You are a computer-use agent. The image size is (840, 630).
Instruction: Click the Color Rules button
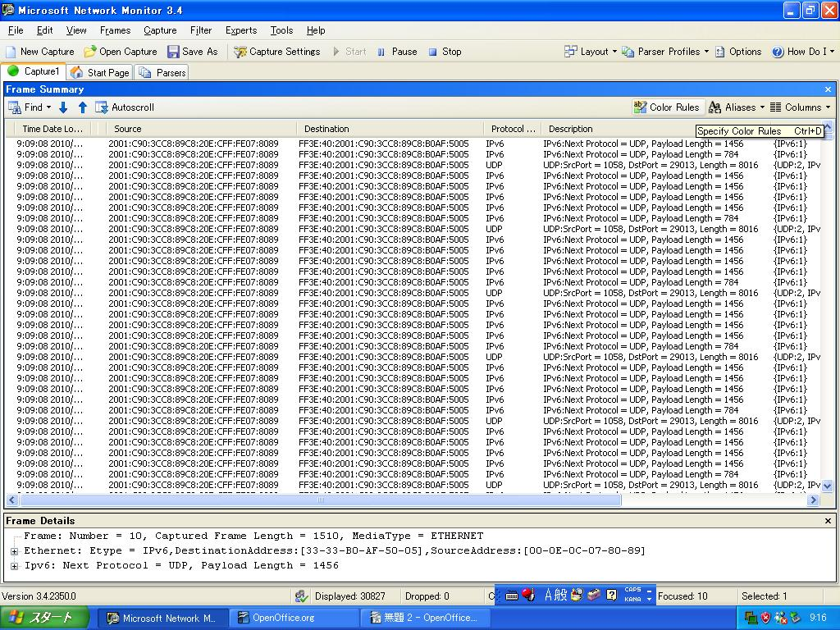[666, 107]
